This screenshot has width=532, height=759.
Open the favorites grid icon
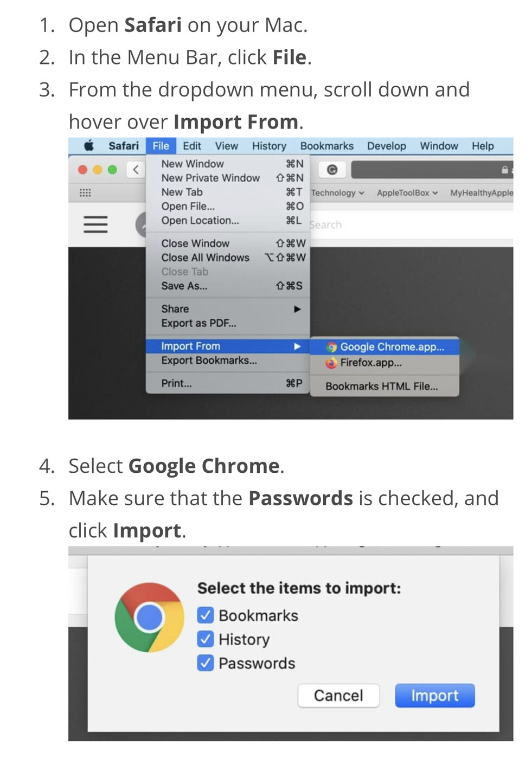click(85, 192)
